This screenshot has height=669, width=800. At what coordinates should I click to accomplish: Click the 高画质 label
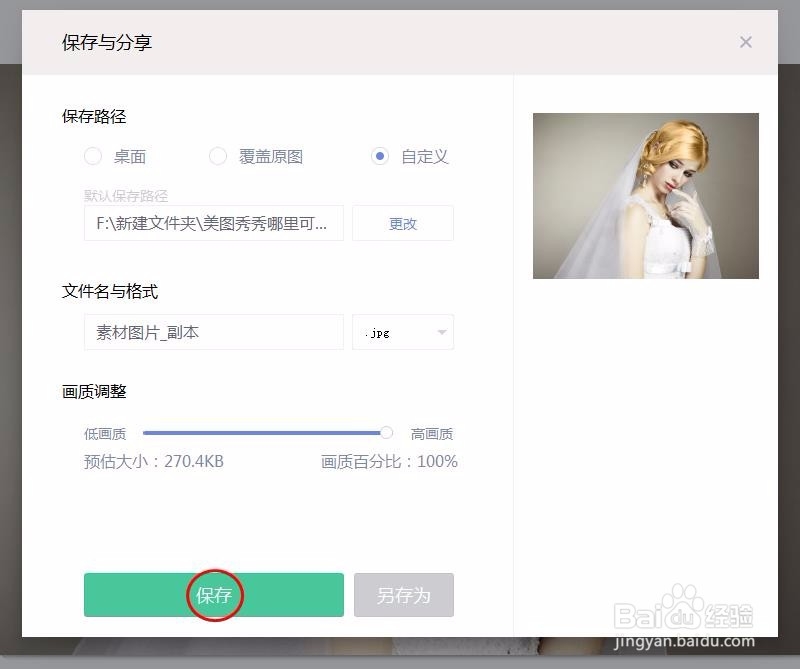click(432, 434)
